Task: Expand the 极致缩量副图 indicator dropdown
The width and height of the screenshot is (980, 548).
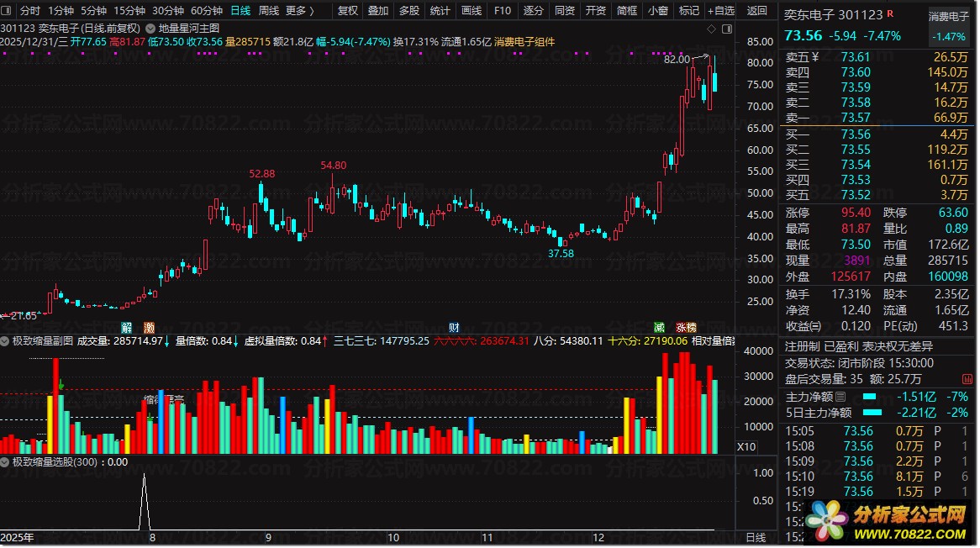Action: pos(5,341)
